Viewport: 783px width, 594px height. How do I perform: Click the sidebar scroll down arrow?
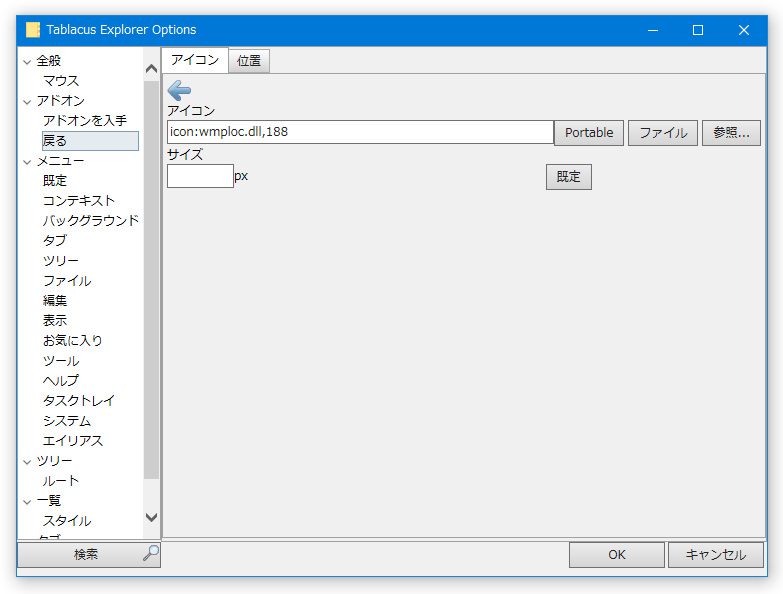[x=151, y=517]
